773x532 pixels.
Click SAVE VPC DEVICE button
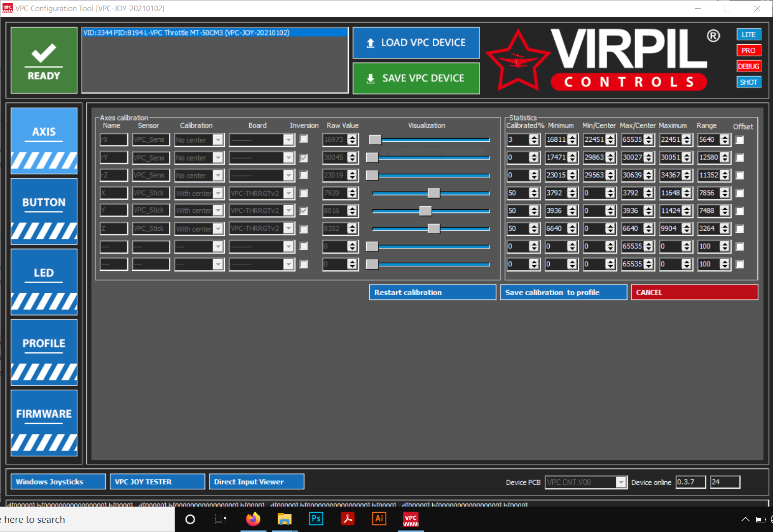click(x=416, y=78)
